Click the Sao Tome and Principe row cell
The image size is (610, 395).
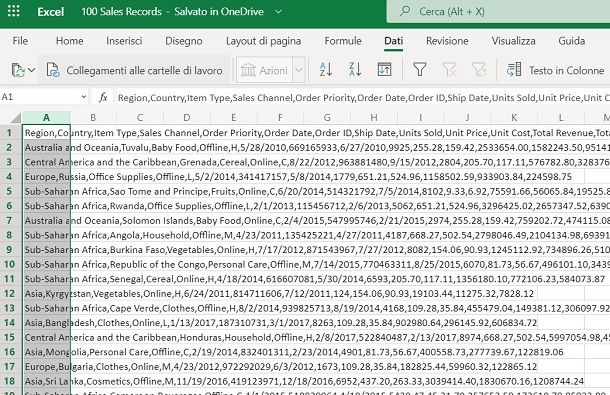(x=46, y=191)
